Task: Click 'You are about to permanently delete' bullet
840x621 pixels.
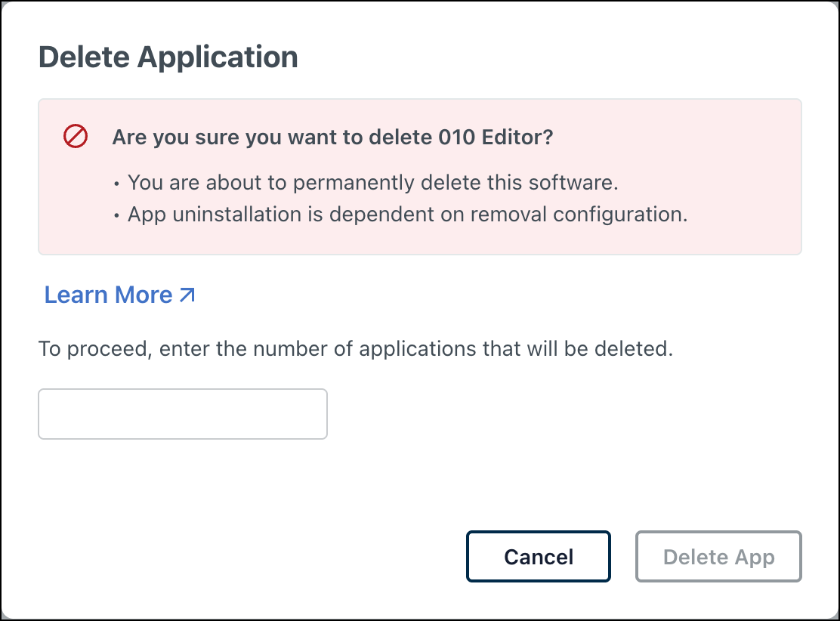Action: point(373,183)
